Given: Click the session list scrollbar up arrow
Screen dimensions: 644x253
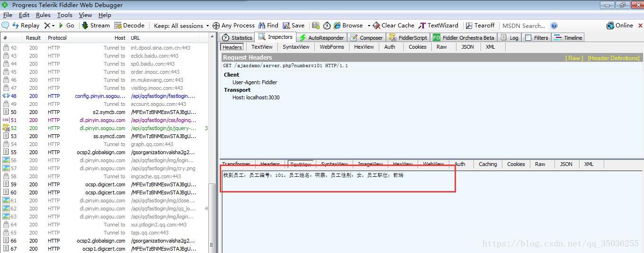Looking at the screenshot, I should pos(213,38).
